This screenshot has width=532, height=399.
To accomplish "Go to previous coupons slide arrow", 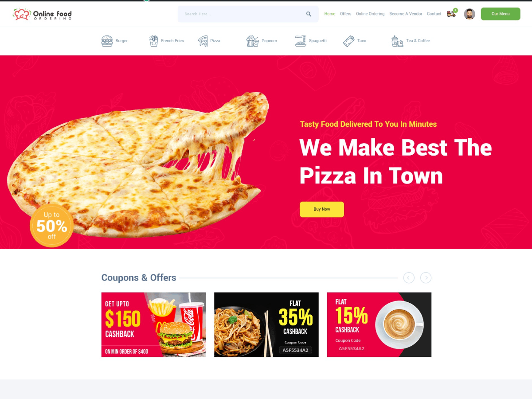I will tap(409, 278).
